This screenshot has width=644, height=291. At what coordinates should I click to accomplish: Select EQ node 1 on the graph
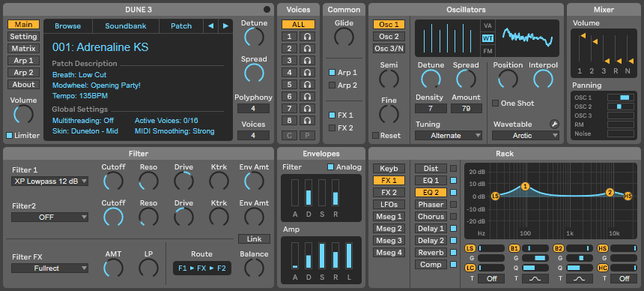[525, 187]
